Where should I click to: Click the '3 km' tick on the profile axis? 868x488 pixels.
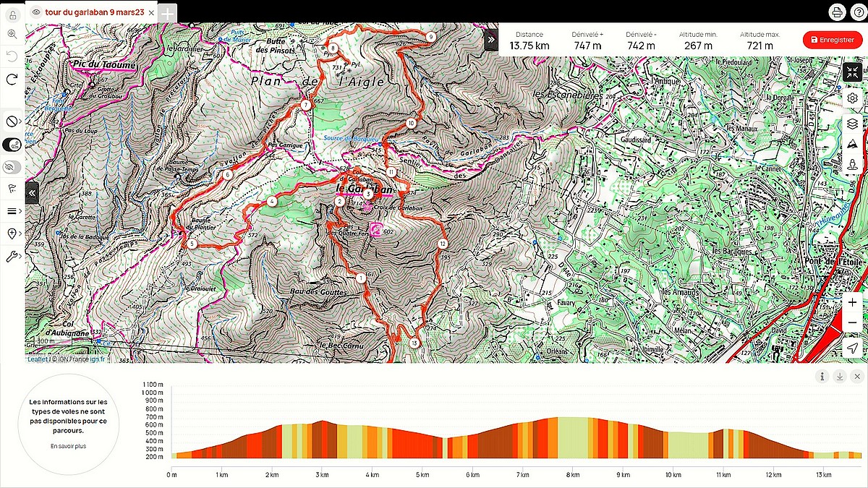(323, 475)
